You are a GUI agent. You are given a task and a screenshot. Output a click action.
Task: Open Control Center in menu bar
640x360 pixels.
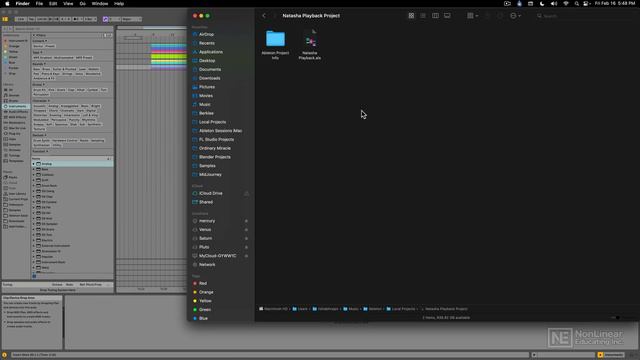point(586,4)
